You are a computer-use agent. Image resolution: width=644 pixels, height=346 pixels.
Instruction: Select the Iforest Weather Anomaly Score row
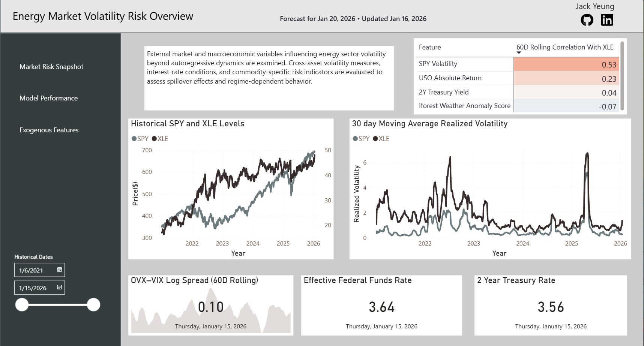pos(518,106)
